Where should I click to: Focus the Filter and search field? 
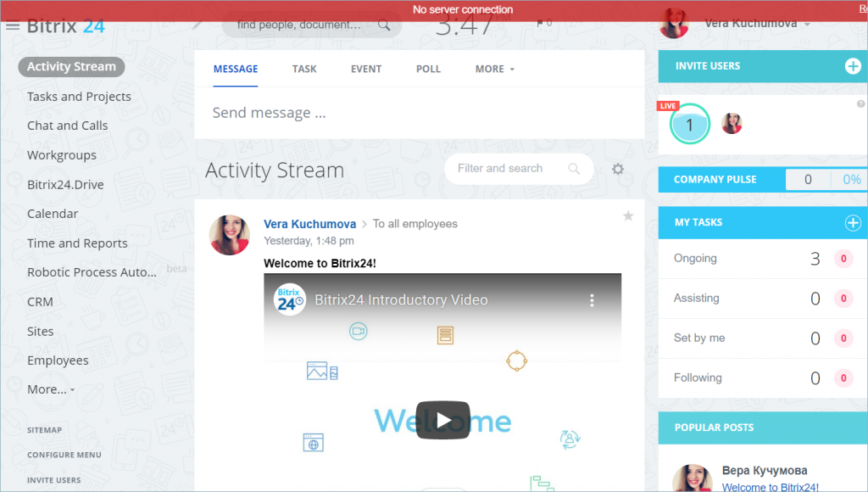[x=519, y=169]
